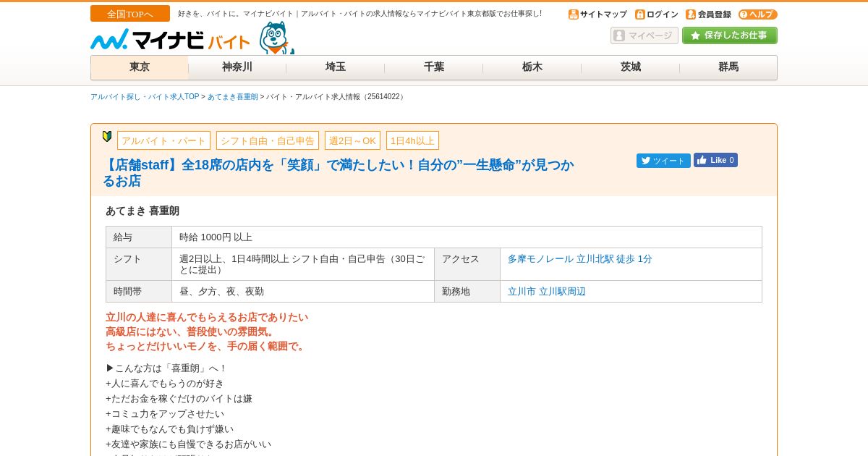Select the 千葉 region tab
The width and height of the screenshot is (868, 456).
click(434, 67)
